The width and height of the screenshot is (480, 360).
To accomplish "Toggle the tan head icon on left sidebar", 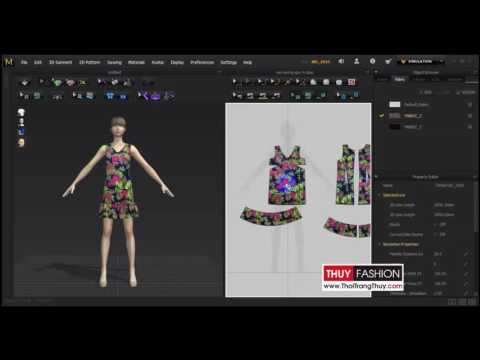I will point(21,143).
